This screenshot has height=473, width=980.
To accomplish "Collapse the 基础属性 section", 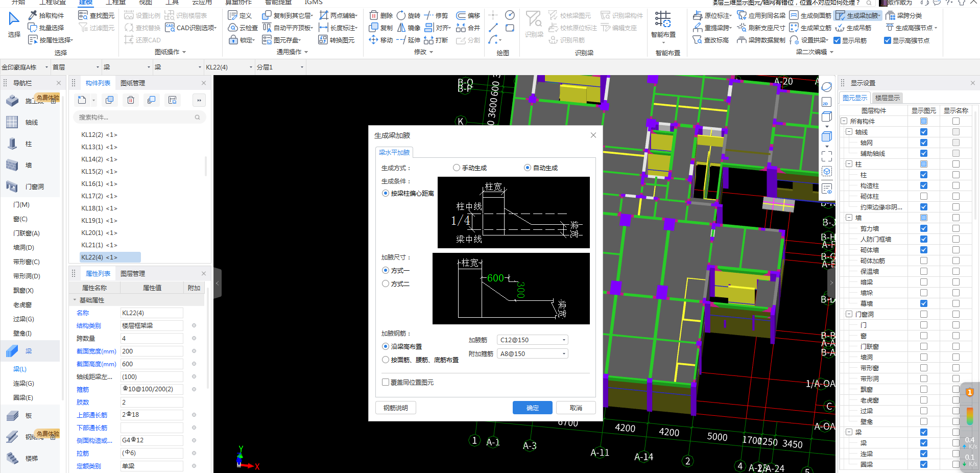I will click(x=75, y=300).
